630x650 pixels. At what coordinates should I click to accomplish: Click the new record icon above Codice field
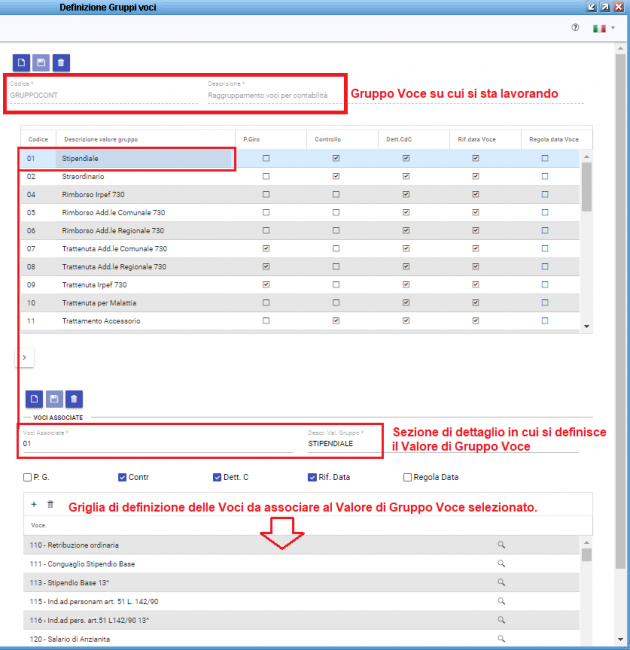pyautogui.click(x=19, y=62)
